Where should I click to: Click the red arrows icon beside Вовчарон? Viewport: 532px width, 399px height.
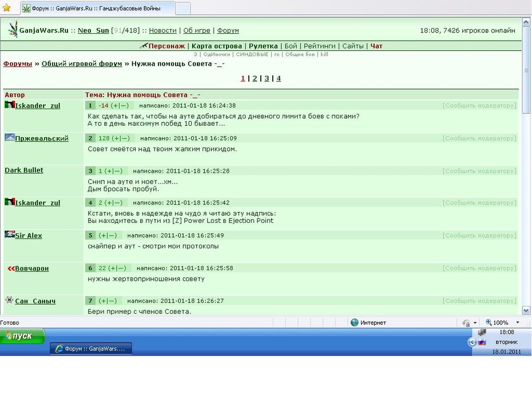(x=11, y=269)
